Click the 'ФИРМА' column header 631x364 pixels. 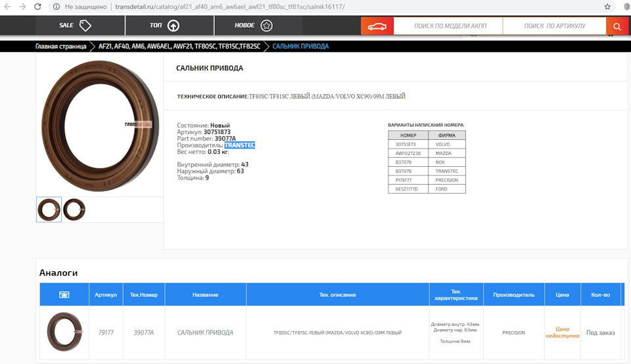[447, 135]
